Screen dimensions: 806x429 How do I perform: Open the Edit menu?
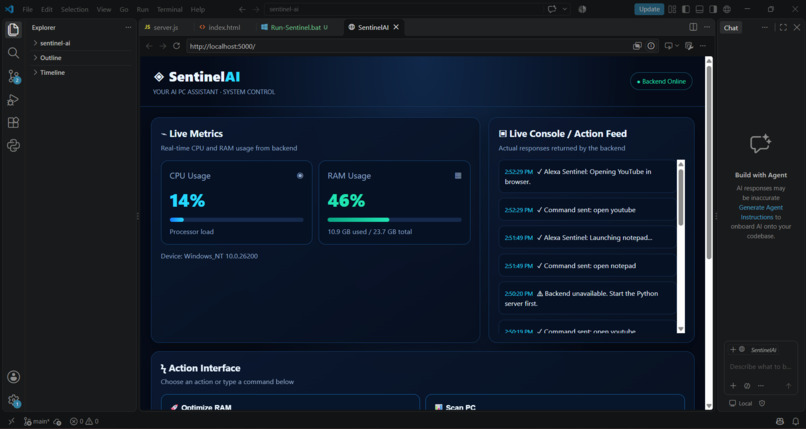pyautogui.click(x=47, y=9)
